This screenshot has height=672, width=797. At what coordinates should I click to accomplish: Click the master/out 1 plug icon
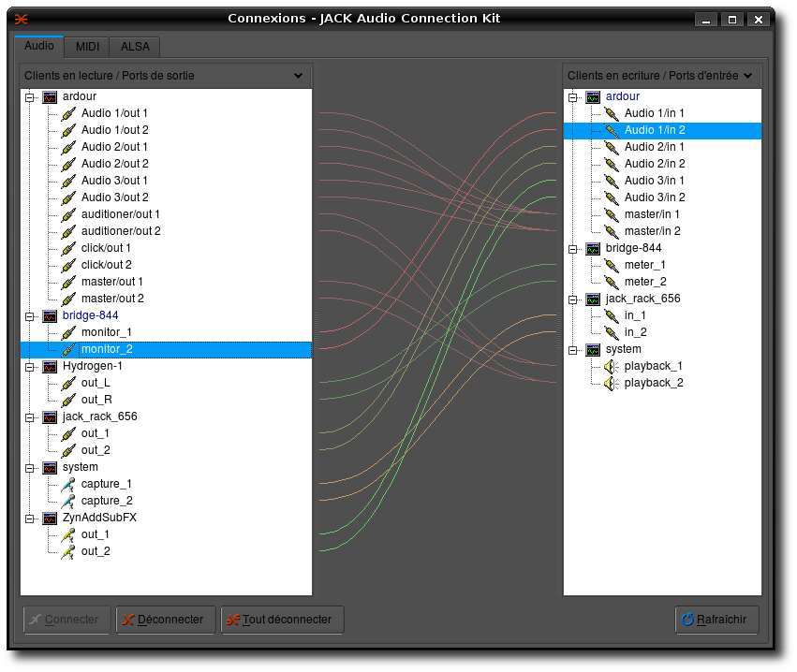(68, 282)
